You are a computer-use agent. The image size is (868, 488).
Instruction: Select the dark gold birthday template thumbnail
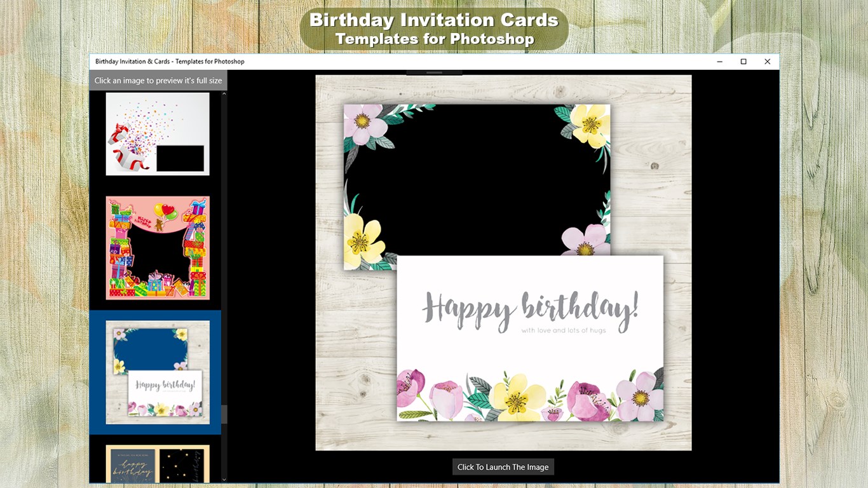tap(158, 464)
